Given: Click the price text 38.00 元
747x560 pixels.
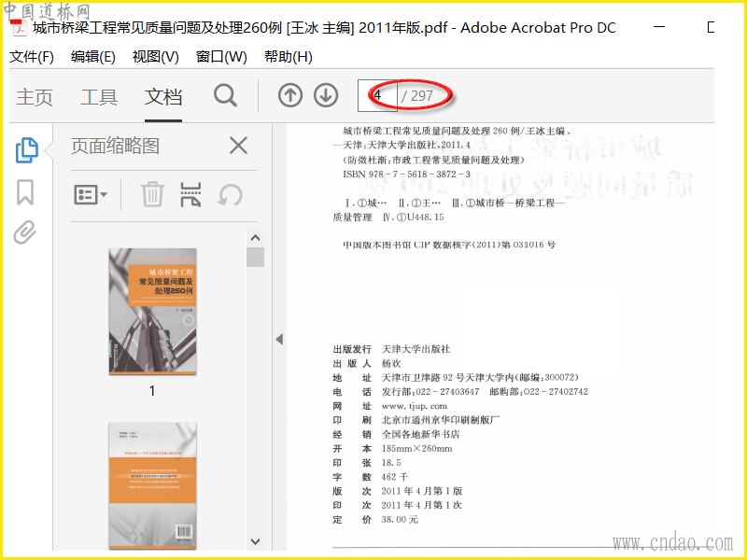Looking at the screenshot, I should pyautogui.click(x=400, y=520).
